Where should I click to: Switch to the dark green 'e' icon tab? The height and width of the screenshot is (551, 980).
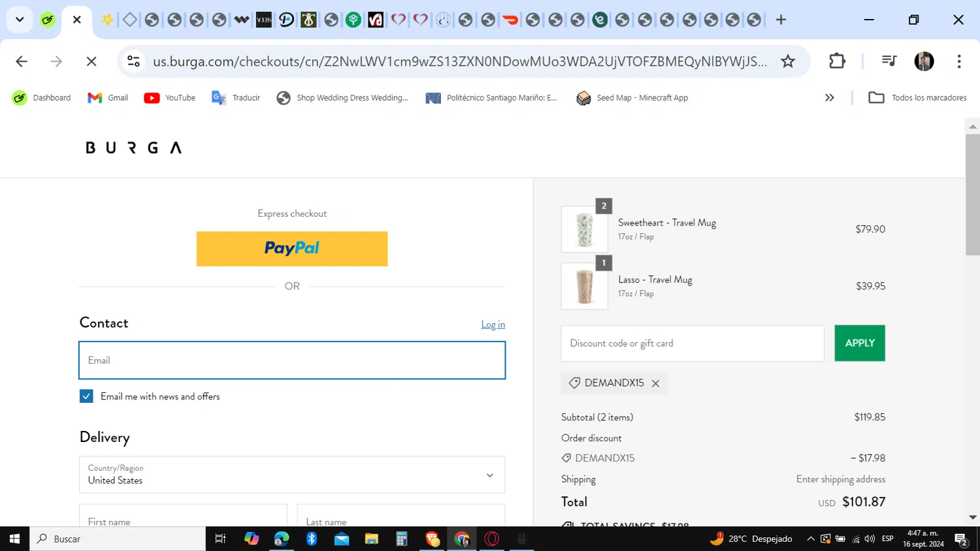[x=600, y=20]
